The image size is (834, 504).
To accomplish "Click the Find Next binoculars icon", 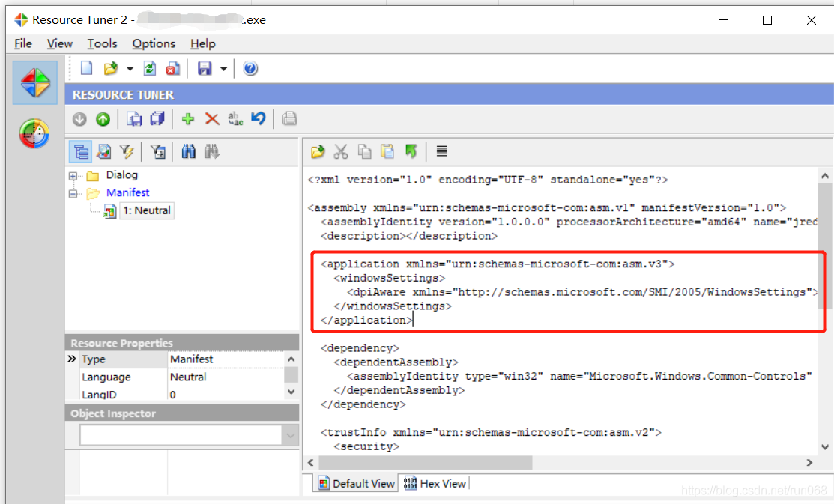I will click(x=212, y=152).
